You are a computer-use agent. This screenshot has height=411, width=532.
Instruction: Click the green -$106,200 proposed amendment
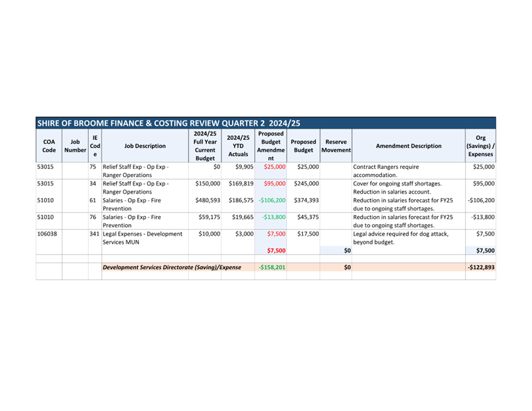272,200
